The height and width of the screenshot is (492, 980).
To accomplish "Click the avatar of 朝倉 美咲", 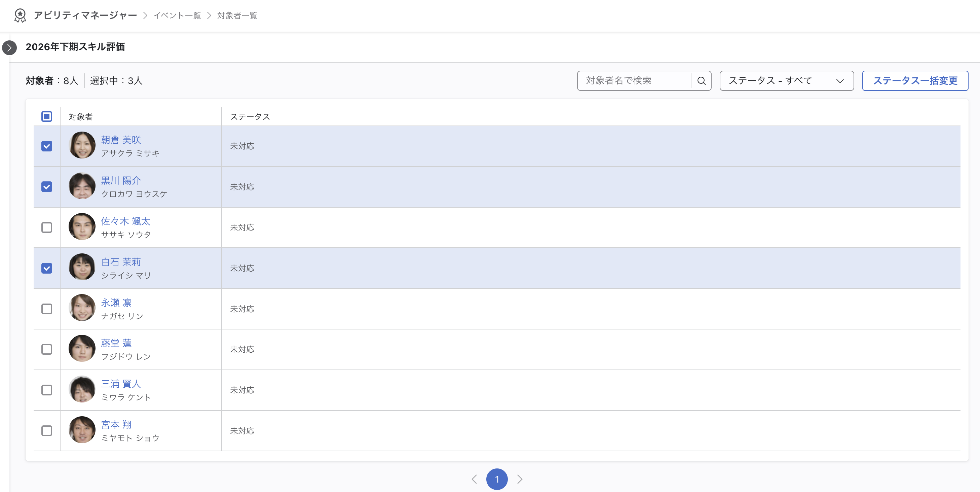I will (82, 145).
